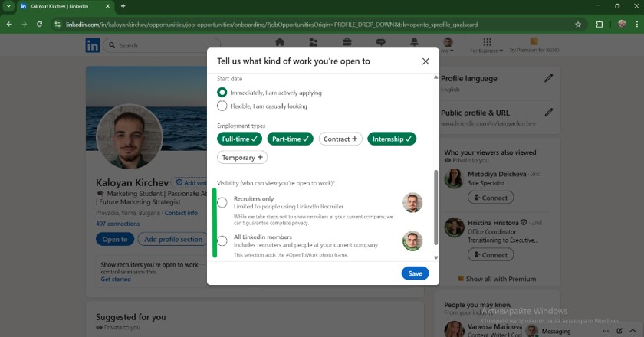Open Metodiya Delcheva profile photo

pyautogui.click(x=454, y=178)
